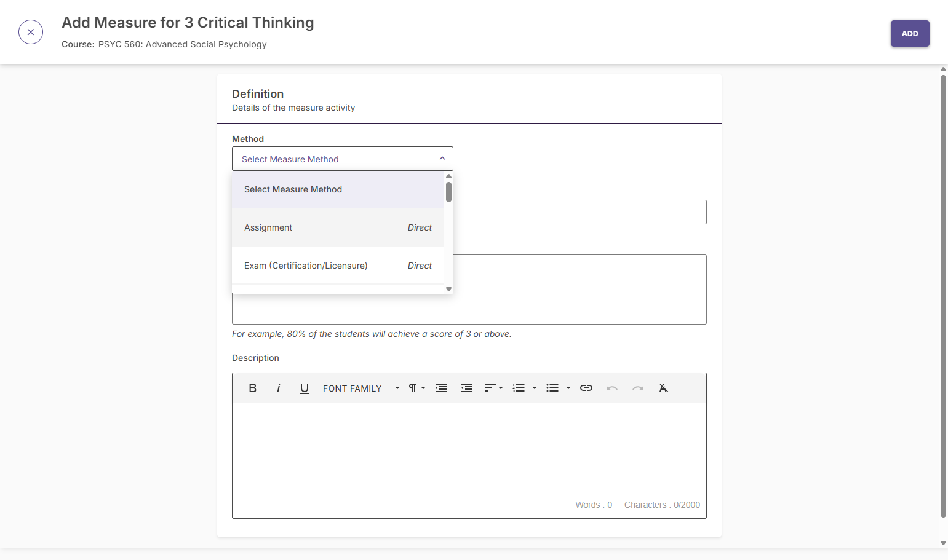The width and height of the screenshot is (948, 560).
Task: Open the paragraph format menu
Action: (417, 388)
